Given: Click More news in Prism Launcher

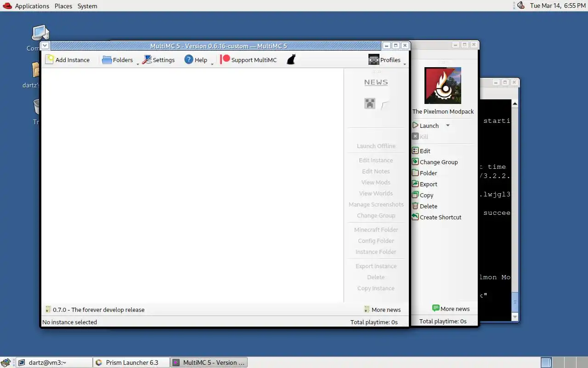Looking at the screenshot, I should pyautogui.click(x=451, y=309).
